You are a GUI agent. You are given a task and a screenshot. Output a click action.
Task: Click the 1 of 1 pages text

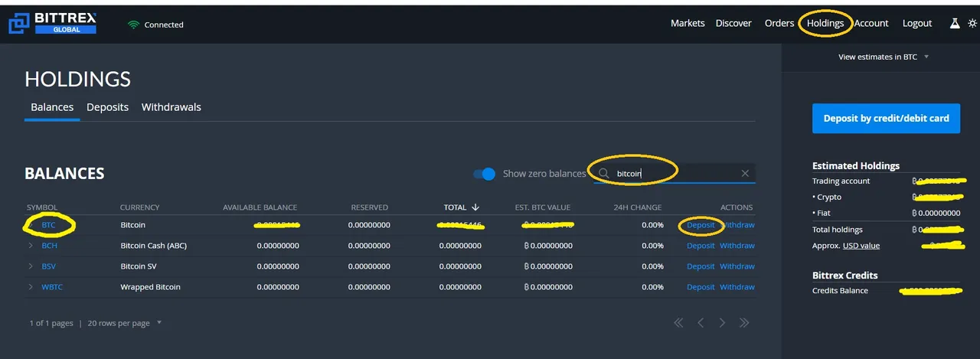click(51, 323)
